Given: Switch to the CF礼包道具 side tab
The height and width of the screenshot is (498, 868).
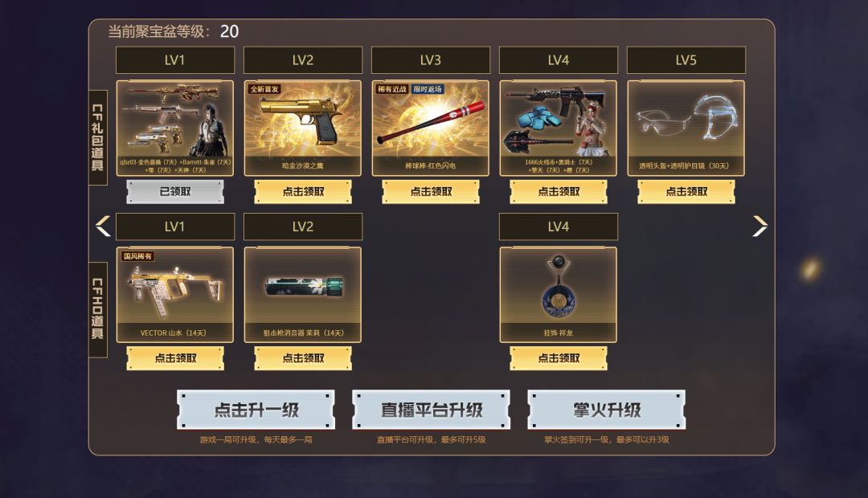Looking at the screenshot, I should 98,138.
